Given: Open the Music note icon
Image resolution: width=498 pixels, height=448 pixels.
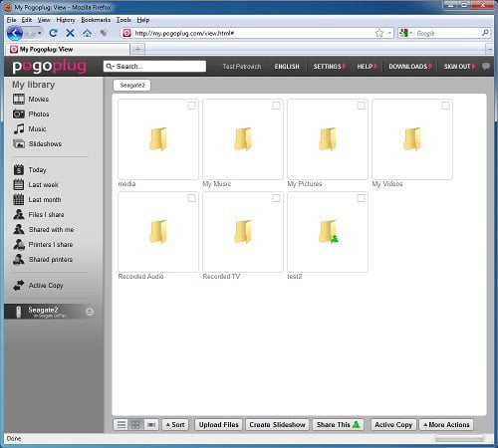Looking at the screenshot, I should coord(19,128).
